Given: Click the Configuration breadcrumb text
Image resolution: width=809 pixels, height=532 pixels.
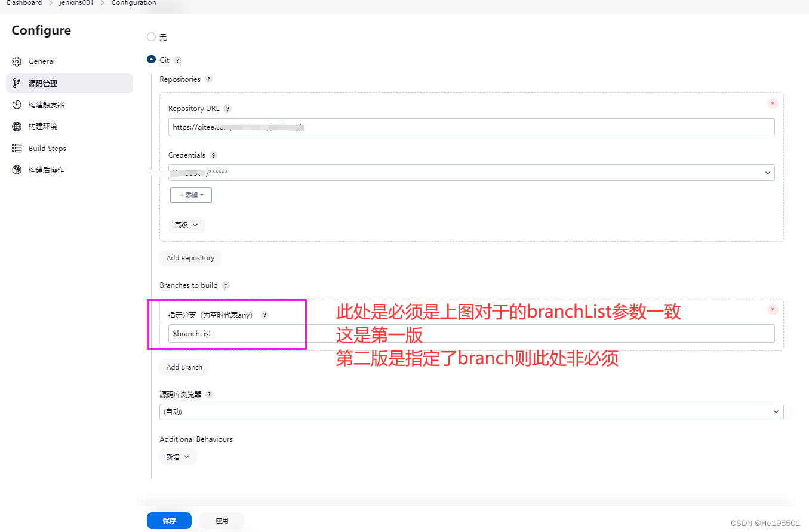Looking at the screenshot, I should pyautogui.click(x=134, y=3).
